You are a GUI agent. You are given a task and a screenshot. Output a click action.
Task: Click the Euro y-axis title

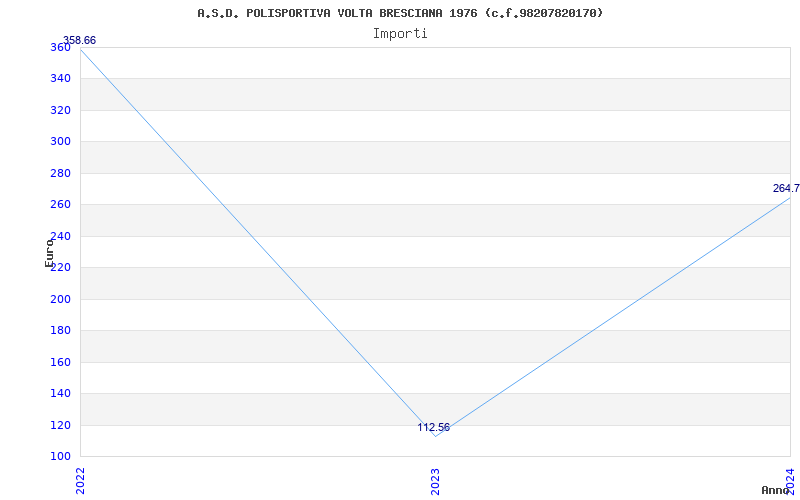(x=49, y=253)
